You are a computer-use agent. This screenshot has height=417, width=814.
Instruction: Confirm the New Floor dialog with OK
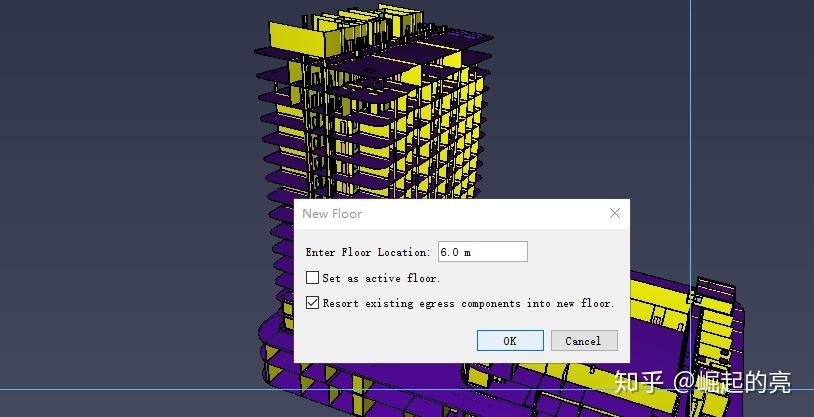click(510, 341)
